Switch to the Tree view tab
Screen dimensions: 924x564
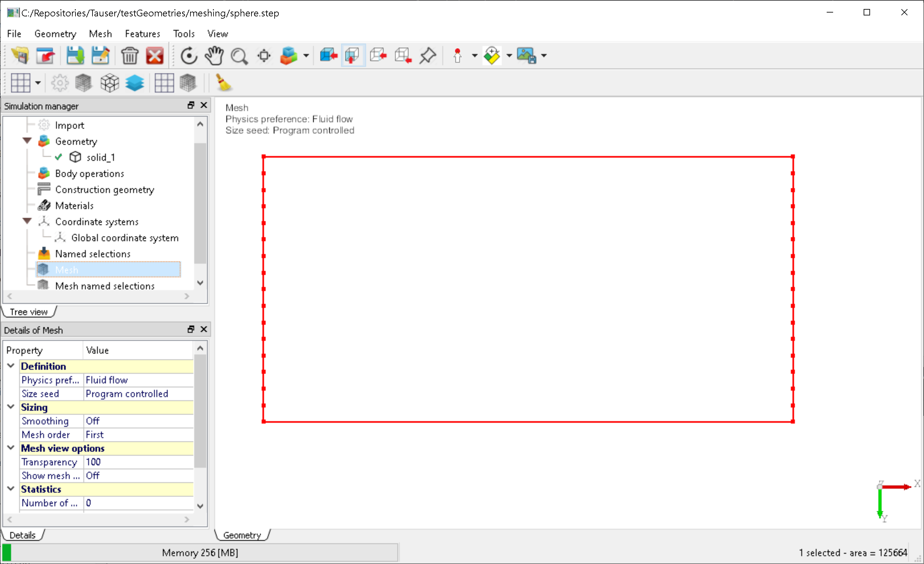29,312
